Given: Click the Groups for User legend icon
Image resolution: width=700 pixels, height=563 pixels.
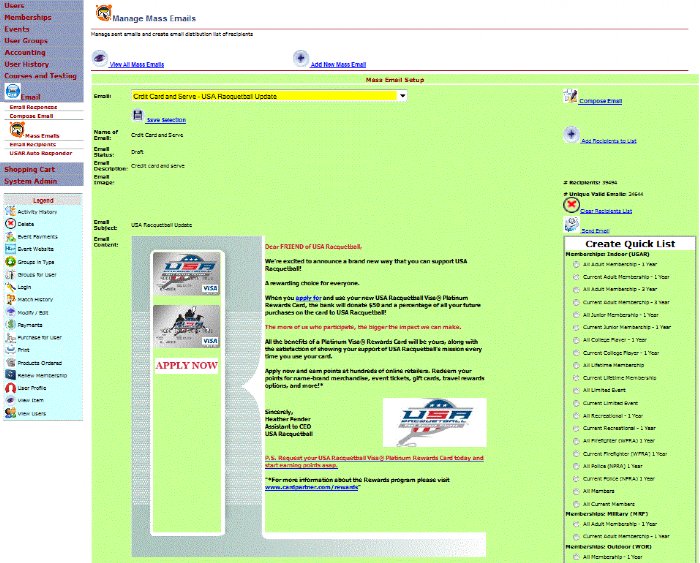Looking at the screenshot, I should click(10, 274).
